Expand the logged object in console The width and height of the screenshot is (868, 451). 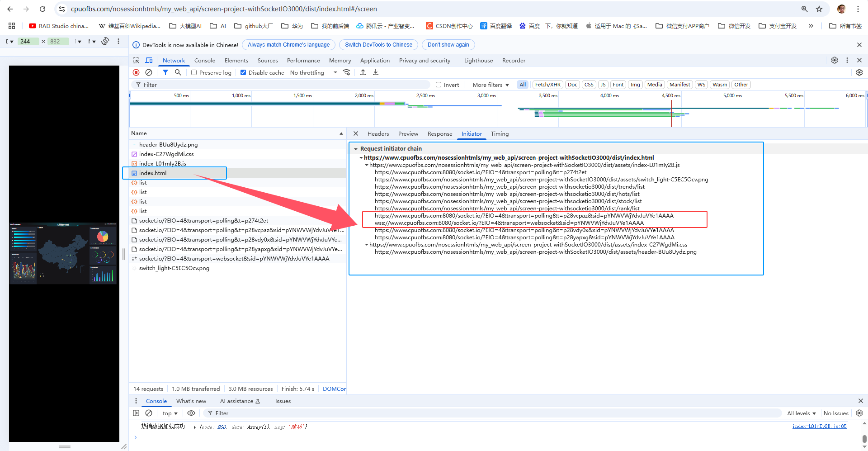tap(194, 427)
